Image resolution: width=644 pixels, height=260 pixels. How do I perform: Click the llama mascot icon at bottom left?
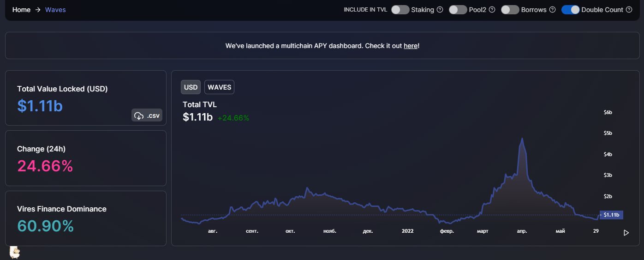tap(15, 252)
